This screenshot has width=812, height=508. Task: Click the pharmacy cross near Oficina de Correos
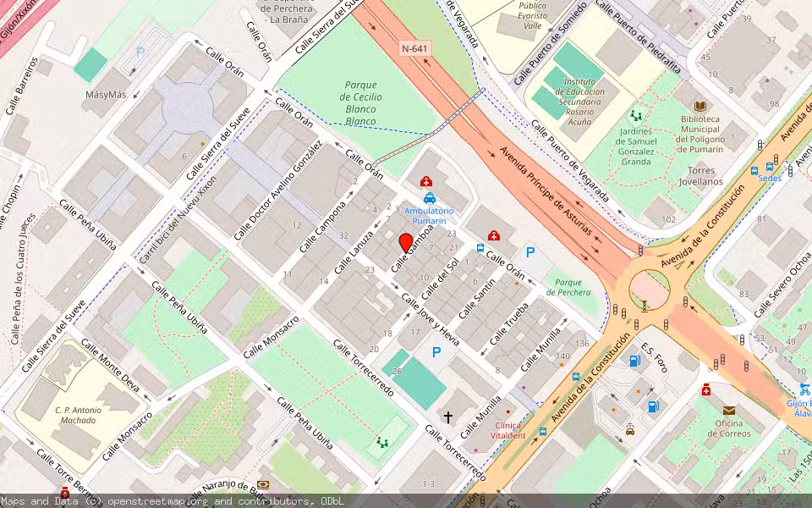(706, 390)
